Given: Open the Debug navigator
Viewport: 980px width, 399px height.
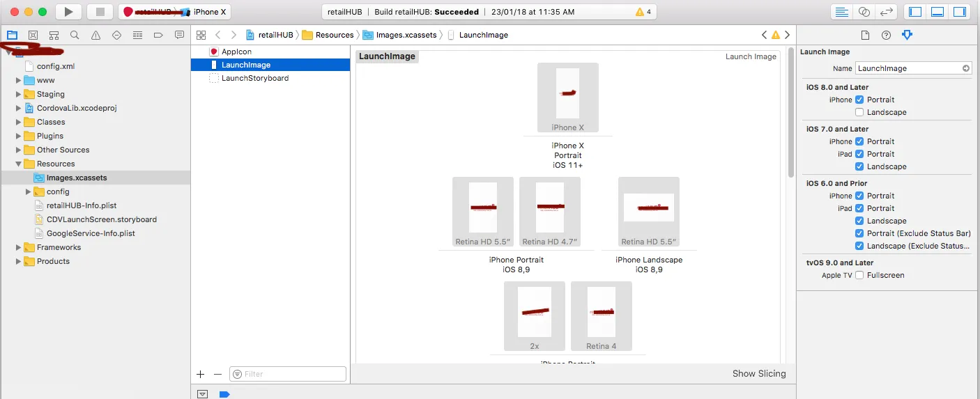Looking at the screenshot, I should [x=137, y=35].
